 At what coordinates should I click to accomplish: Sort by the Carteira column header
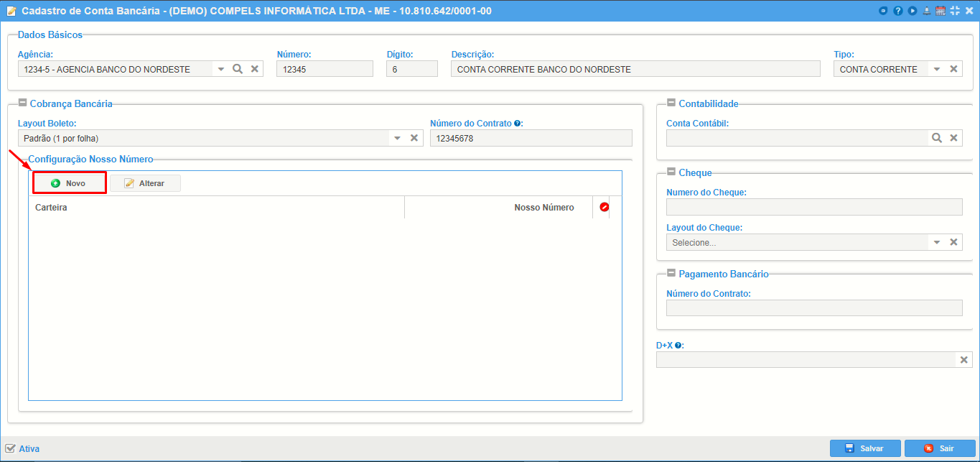tap(216, 207)
